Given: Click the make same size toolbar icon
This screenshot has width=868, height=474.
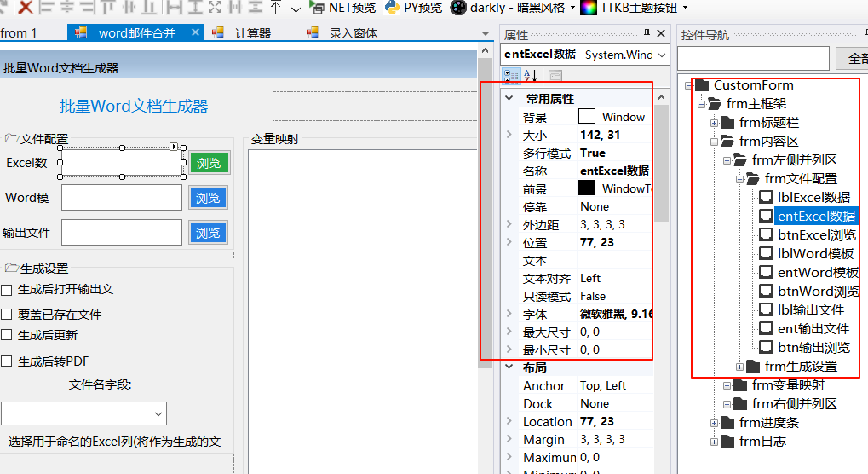Looking at the screenshot, I should (215, 7).
